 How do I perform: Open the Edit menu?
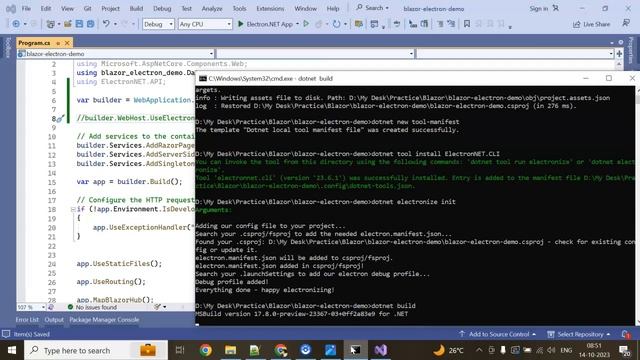(46, 8)
